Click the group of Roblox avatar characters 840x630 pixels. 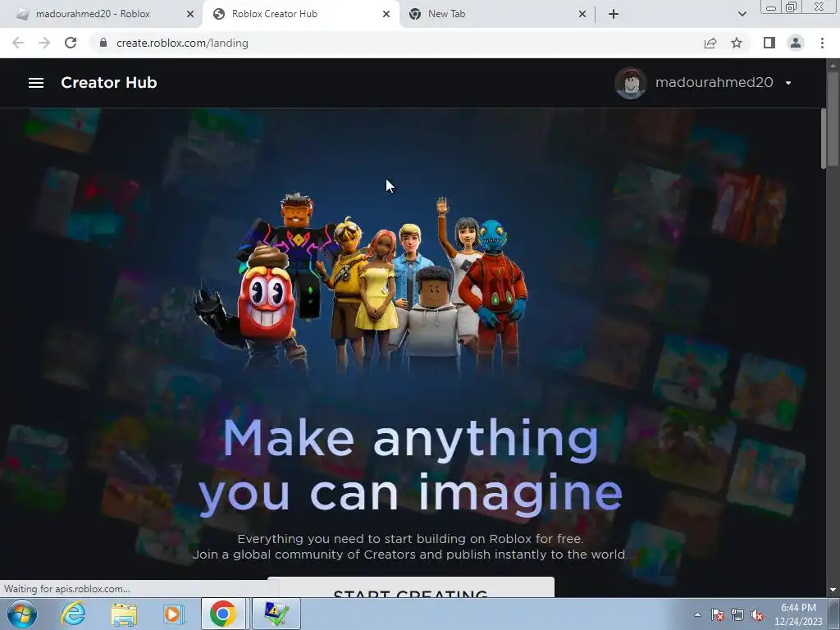(362, 284)
